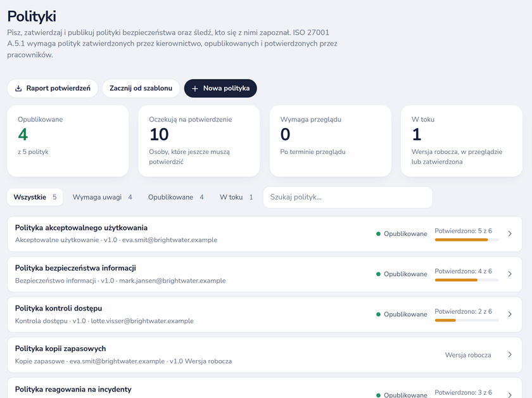Select the Wszystkie tab
532x398 pixels.
[35, 197]
